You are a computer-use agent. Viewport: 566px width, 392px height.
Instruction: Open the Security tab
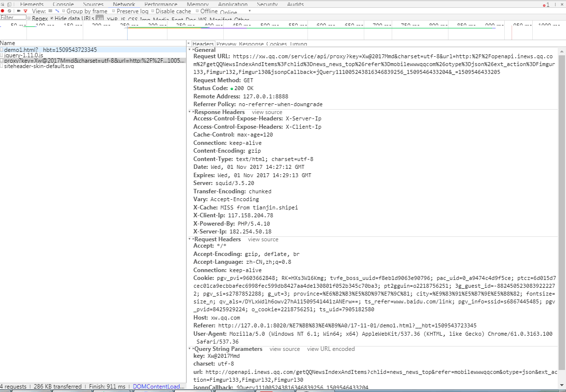267,4
